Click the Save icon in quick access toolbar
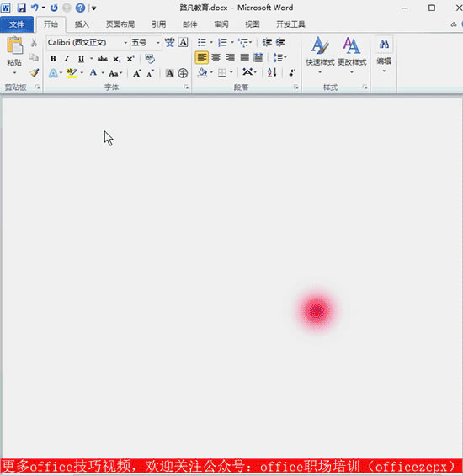This screenshot has height=476, width=463. tap(21, 8)
